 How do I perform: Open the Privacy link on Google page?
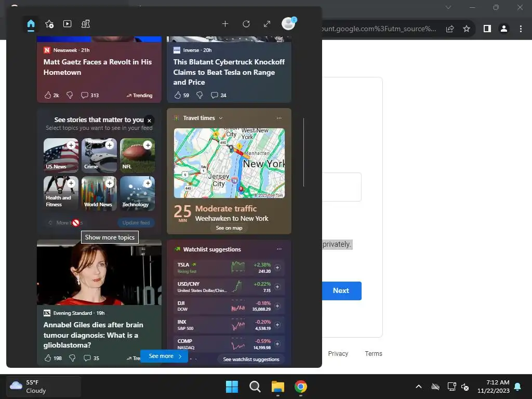338,353
